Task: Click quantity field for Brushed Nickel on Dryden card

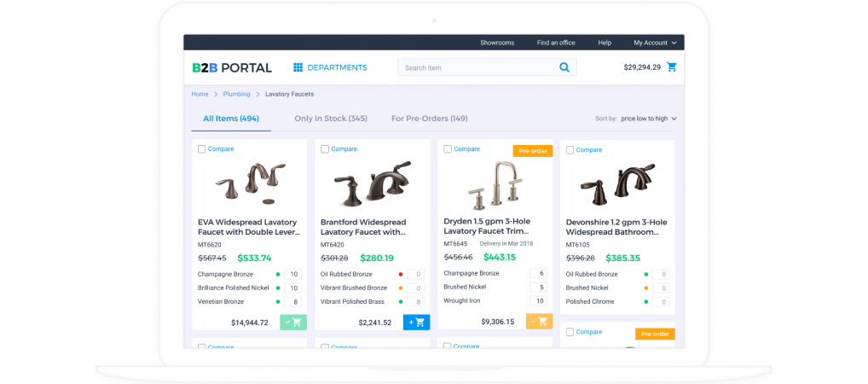Action: tap(538, 287)
